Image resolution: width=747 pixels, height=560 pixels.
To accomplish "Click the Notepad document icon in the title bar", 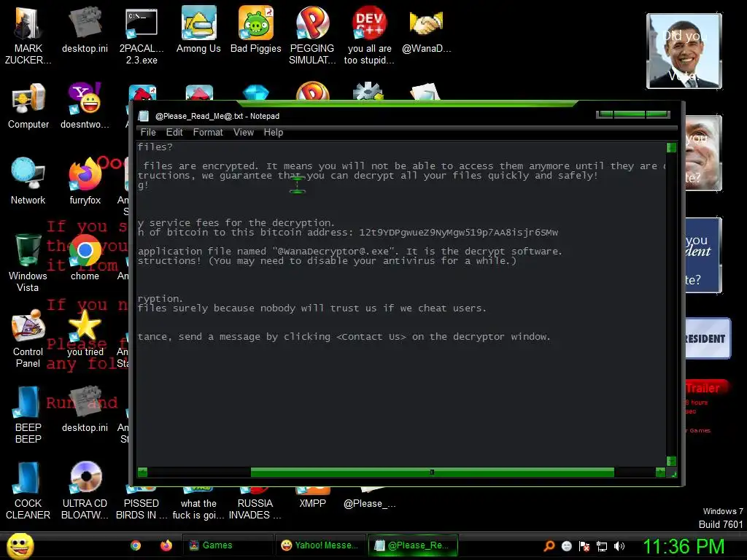I will pyautogui.click(x=144, y=116).
